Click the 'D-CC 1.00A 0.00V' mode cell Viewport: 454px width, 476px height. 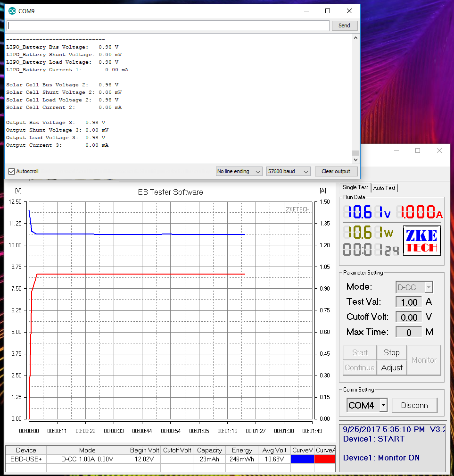[x=87, y=459]
